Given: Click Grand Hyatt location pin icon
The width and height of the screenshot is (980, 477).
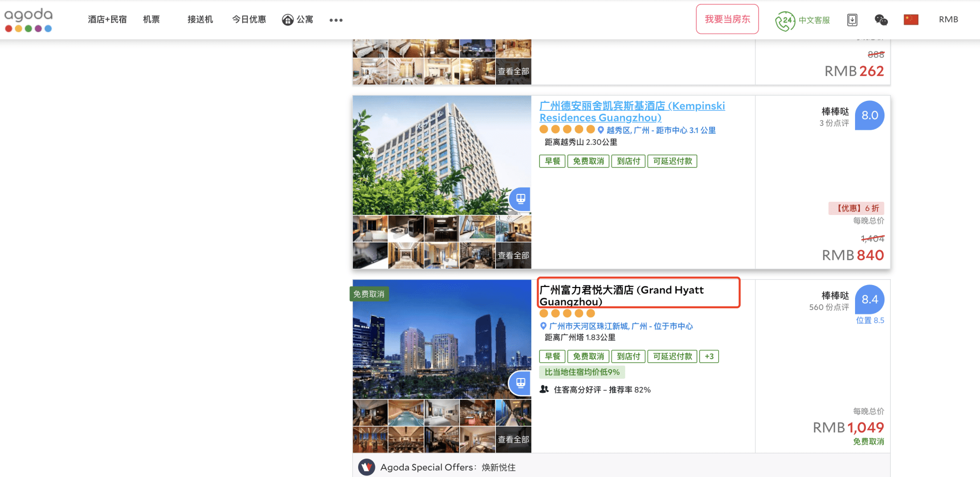Looking at the screenshot, I should (x=543, y=326).
